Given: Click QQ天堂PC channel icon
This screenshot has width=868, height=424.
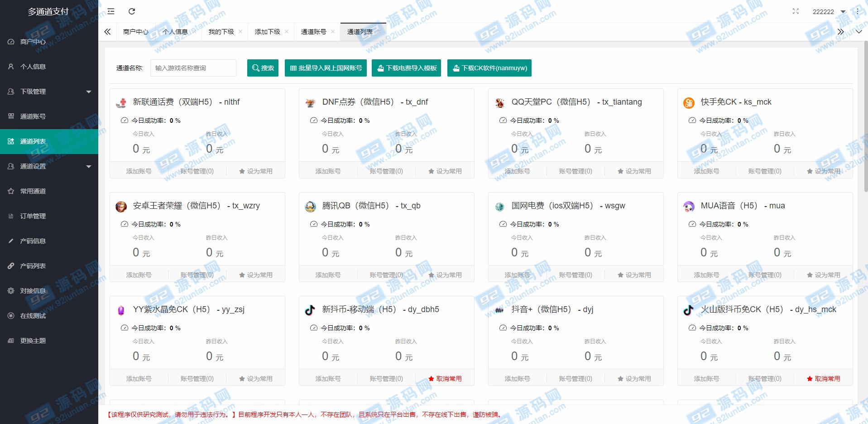Looking at the screenshot, I should point(499,103).
